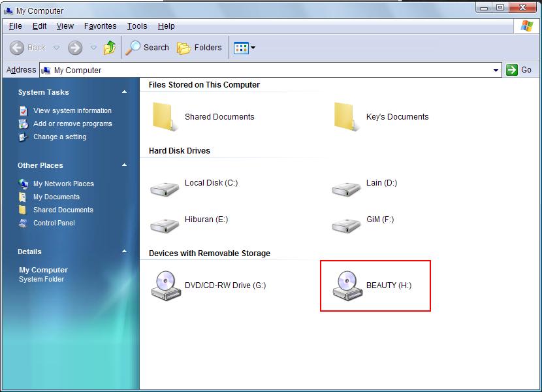Open the Forward history dropdown arrow
The image size is (542, 392).
[93, 48]
